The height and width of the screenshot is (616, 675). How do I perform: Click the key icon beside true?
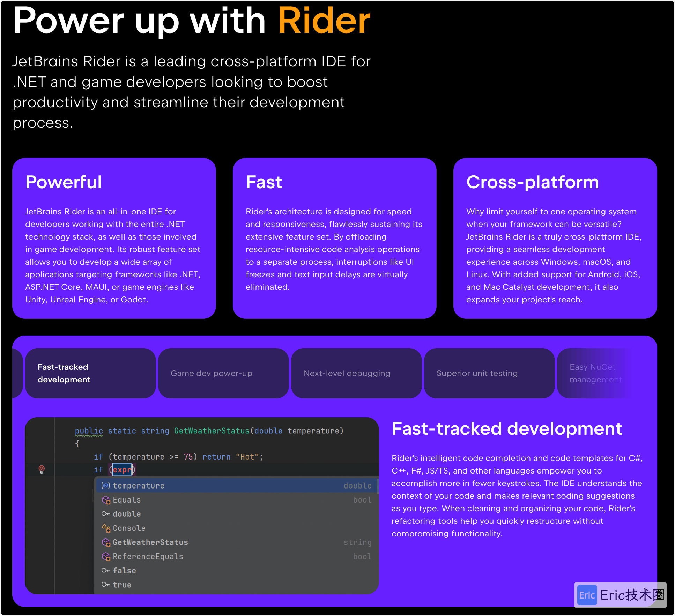tap(106, 585)
